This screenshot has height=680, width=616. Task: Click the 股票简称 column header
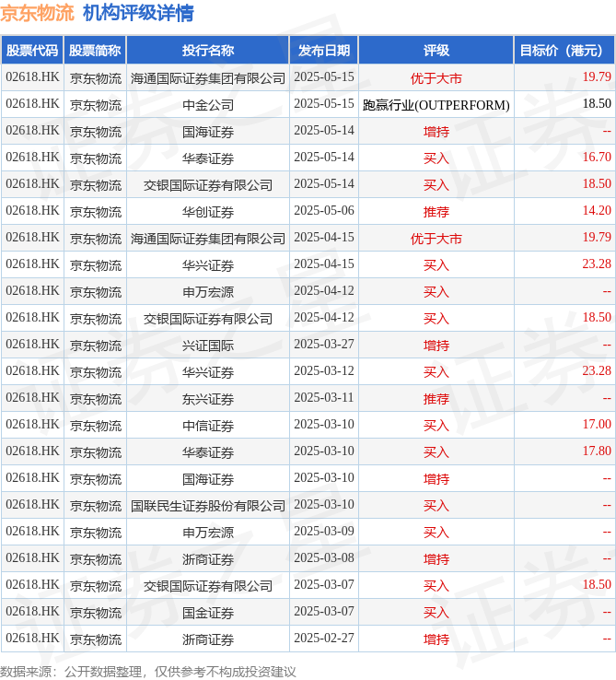coord(95,51)
